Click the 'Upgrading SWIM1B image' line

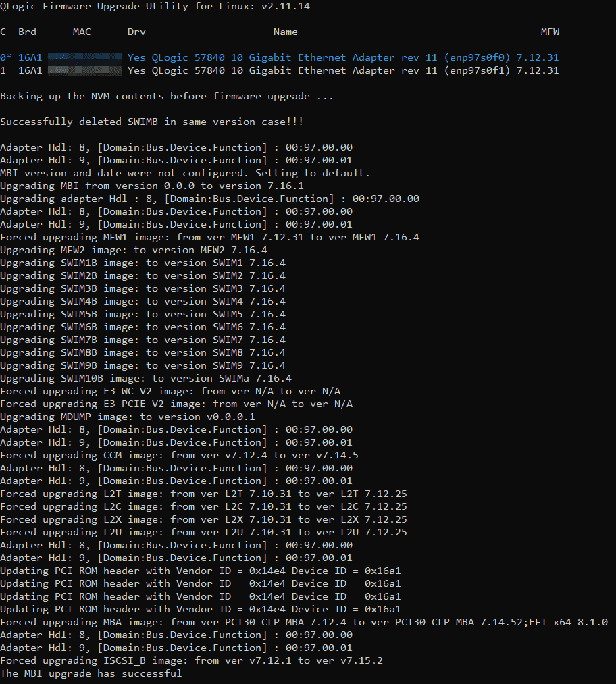(143, 263)
